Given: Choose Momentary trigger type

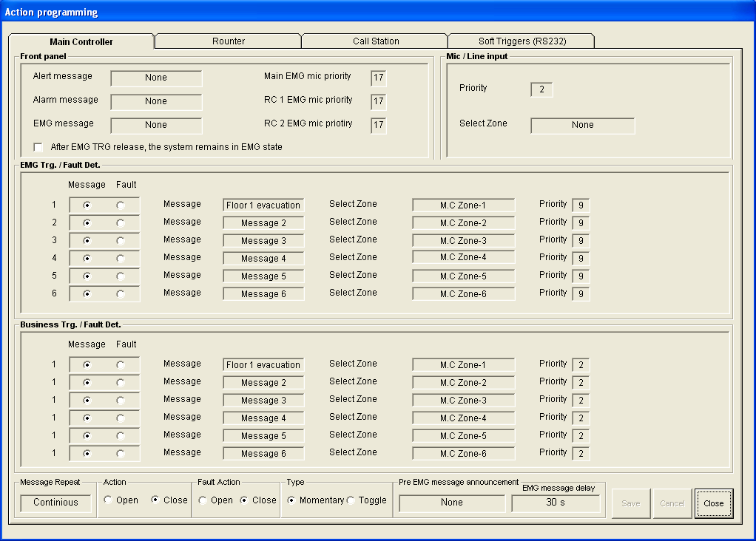Looking at the screenshot, I should (291, 500).
